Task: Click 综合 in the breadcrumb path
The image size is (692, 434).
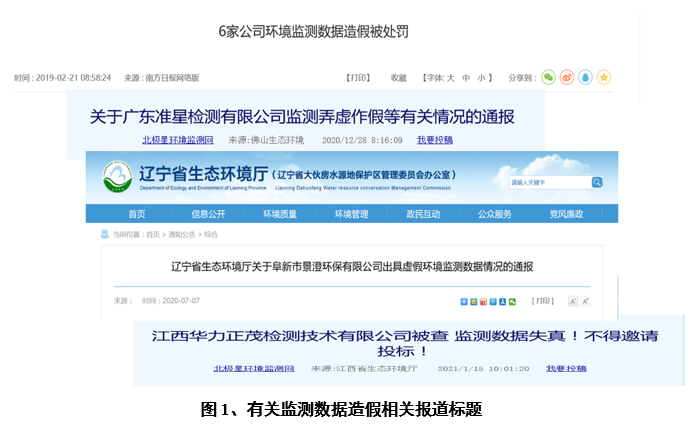Action: (211, 234)
